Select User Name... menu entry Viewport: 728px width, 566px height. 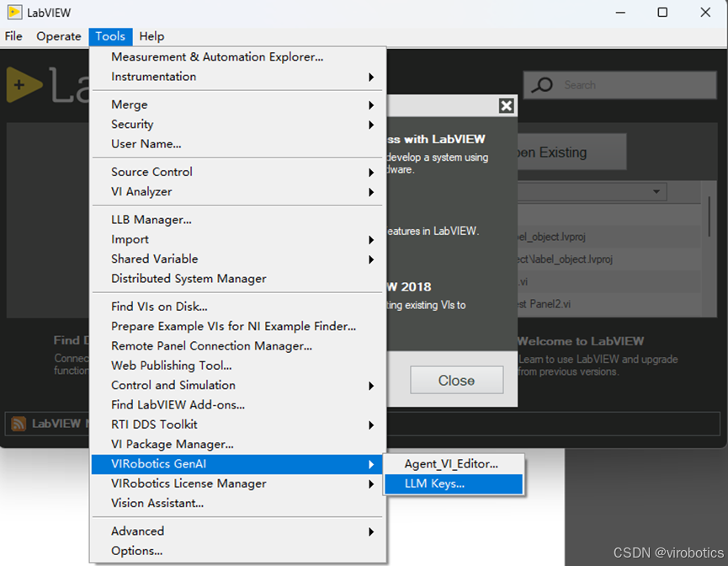[x=237, y=143]
